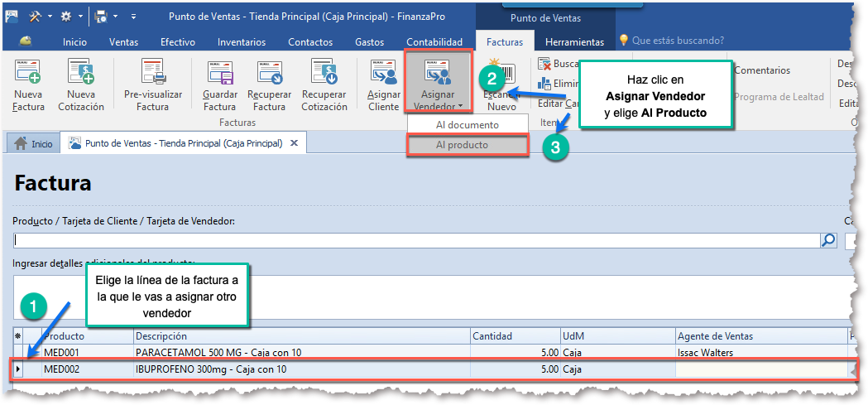Click the Nueva Factura icon
The image size is (868, 405).
(x=27, y=72)
